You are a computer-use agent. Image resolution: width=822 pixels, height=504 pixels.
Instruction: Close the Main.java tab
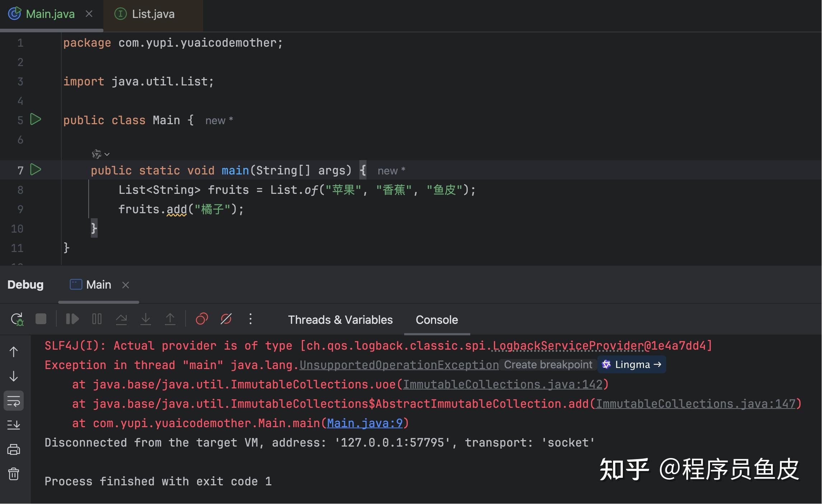coord(89,14)
